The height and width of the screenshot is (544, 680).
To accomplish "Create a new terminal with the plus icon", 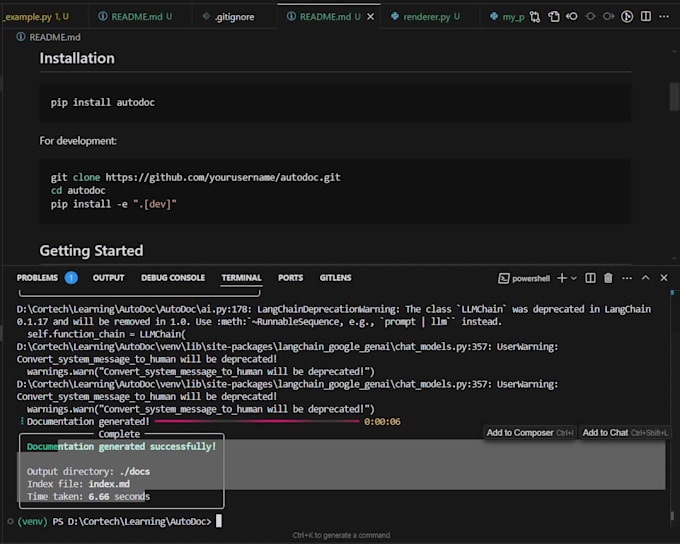I will [562, 278].
